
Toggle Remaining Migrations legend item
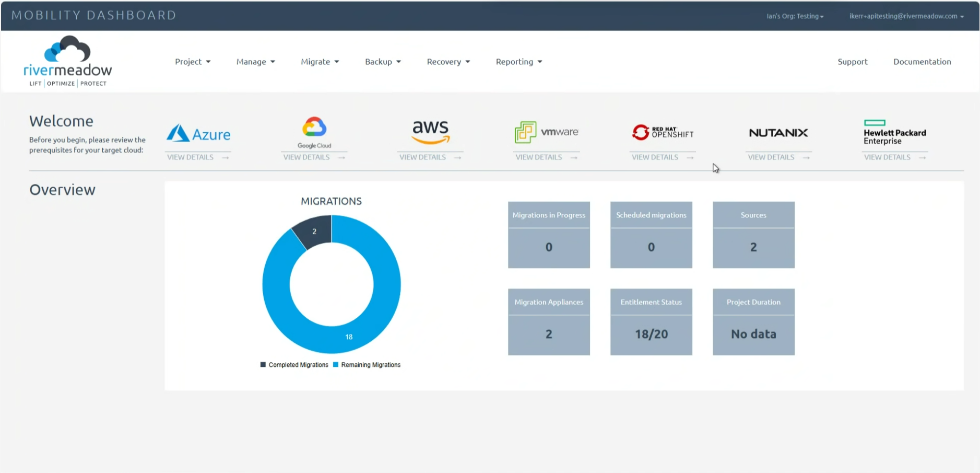click(367, 365)
